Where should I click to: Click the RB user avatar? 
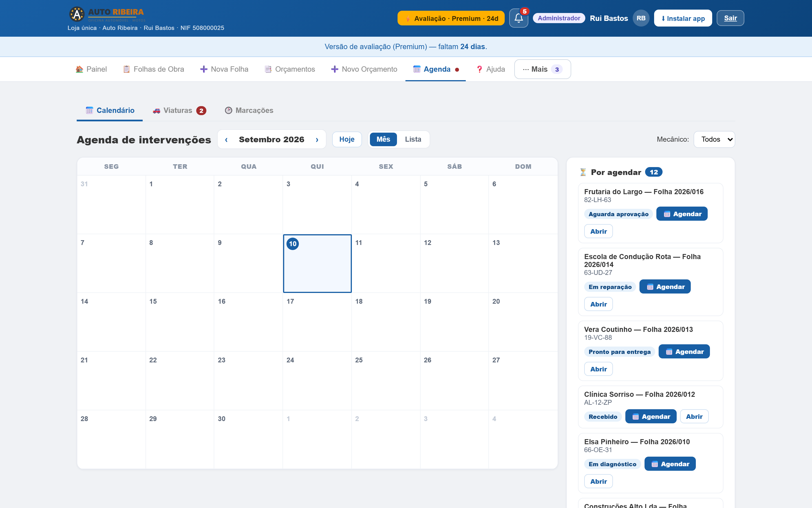click(641, 18)
